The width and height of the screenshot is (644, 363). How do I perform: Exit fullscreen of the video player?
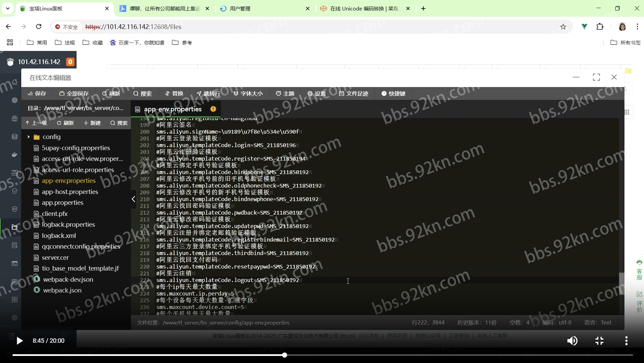click(x=599, y=341)
